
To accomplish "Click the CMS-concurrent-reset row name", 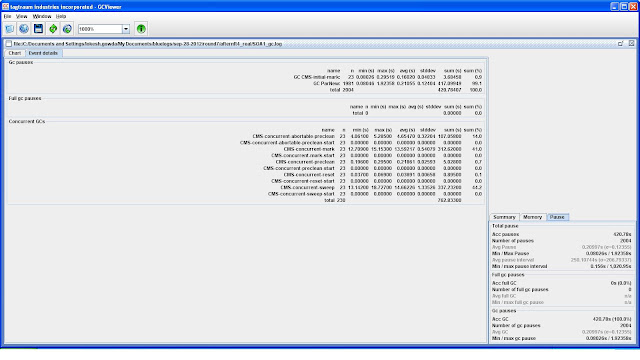I will tap(309, 175).
